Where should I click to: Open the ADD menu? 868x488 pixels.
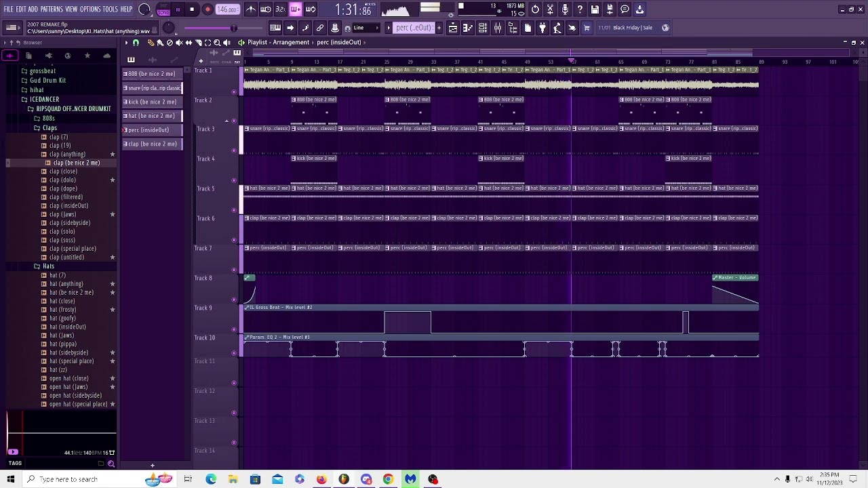33,9
